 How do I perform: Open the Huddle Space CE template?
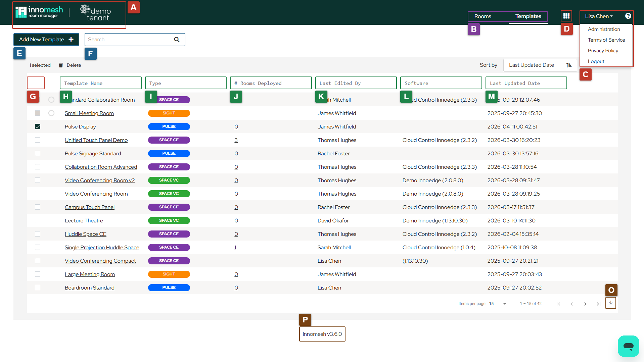coord(85,234)
